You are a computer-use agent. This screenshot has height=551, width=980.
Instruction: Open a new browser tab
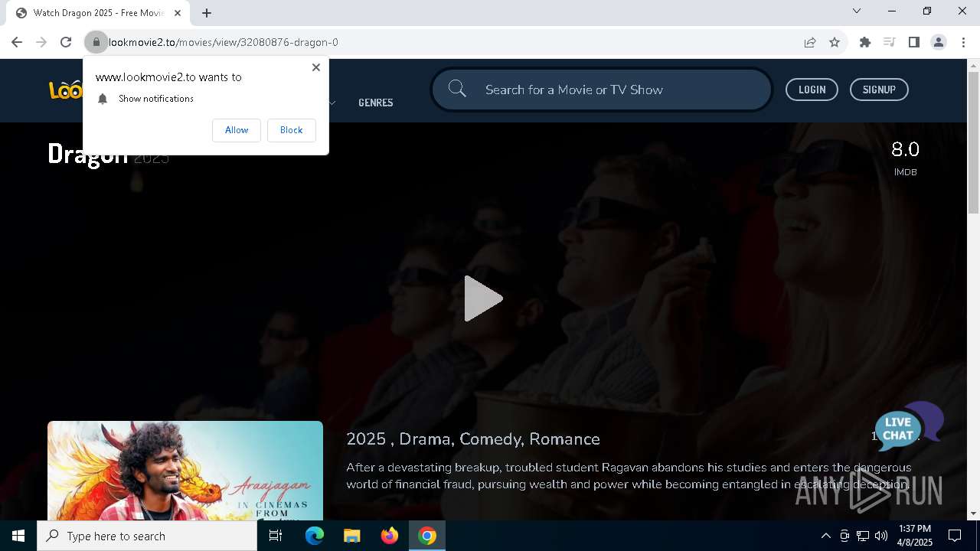207,13
